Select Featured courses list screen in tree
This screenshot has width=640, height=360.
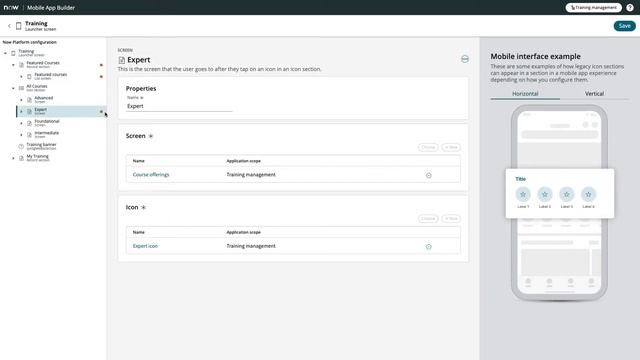click(x=51, y=76)
